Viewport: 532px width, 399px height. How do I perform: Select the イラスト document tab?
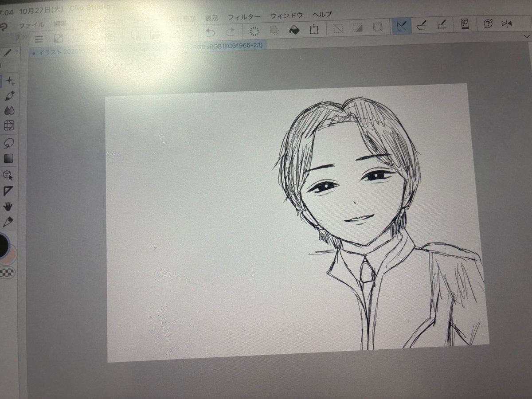[x=149, y=49]
